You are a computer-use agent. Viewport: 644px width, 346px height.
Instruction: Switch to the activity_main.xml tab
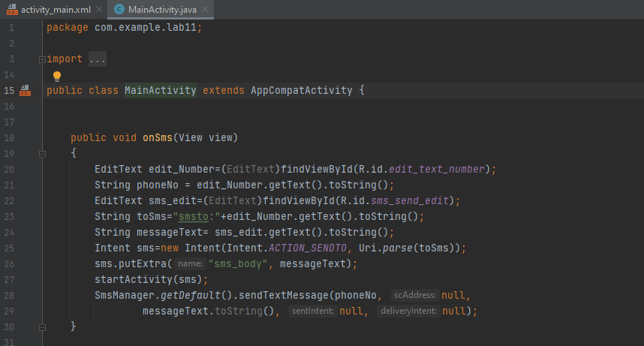56,10
